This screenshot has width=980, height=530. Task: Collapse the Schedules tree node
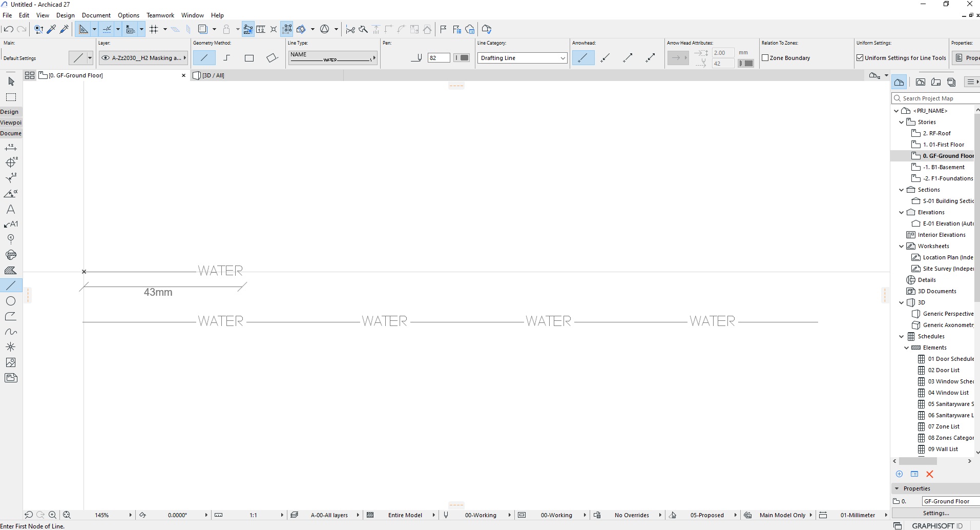click(901, 336)
